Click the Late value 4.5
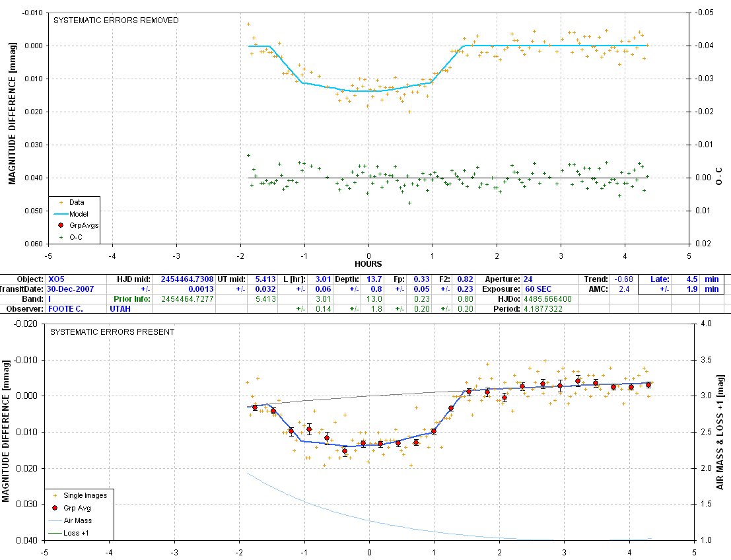This screenshot has width=731, height=560. click(x=692, y=279)
